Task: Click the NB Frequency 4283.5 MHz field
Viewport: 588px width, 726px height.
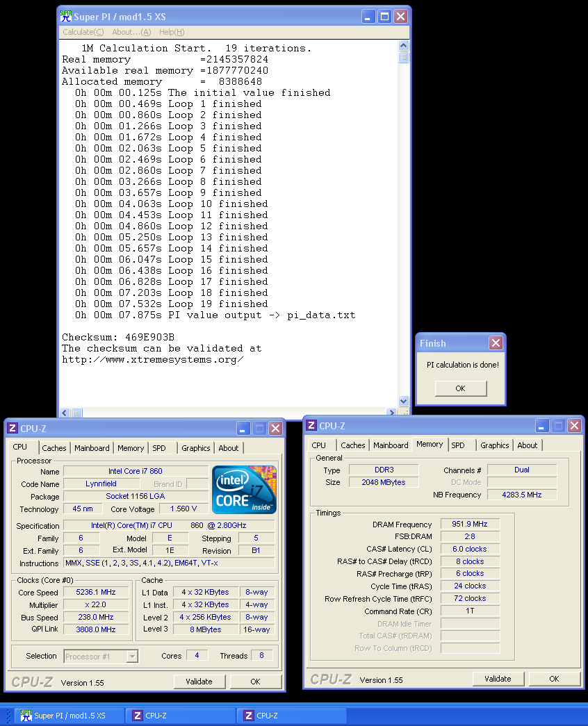Action: tap(522, 495)
